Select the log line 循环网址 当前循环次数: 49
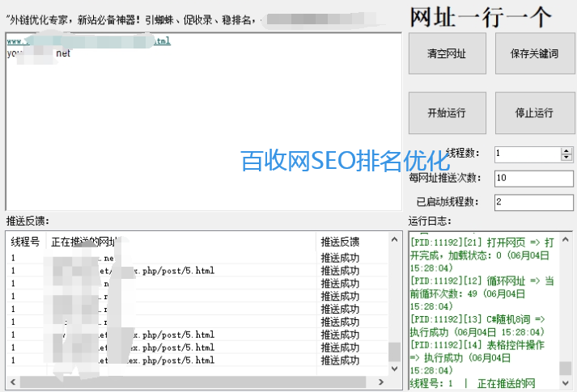The image size is (577, 392). (x=482, y=293)
